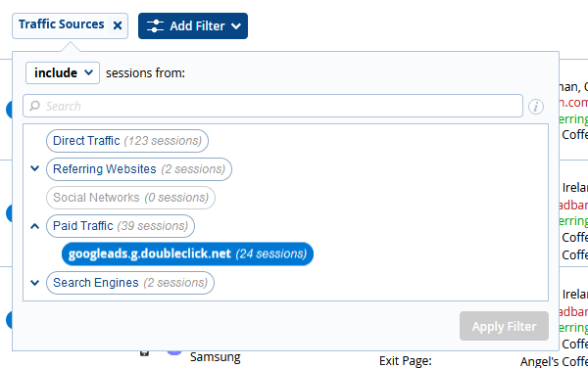Click the magnifier icon in search box
Image resolution: width=588 pixels, height=368 pixels.
tap(34, 106)
